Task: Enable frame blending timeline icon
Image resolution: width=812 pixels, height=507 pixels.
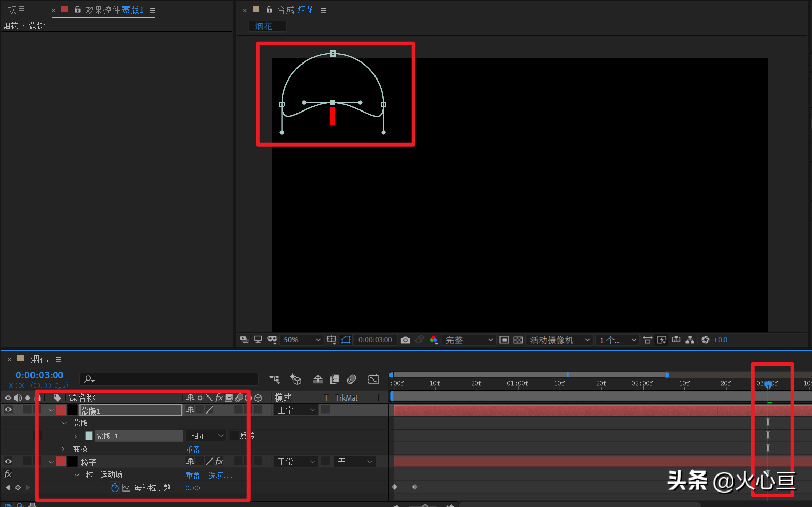Action: (335, 379)
